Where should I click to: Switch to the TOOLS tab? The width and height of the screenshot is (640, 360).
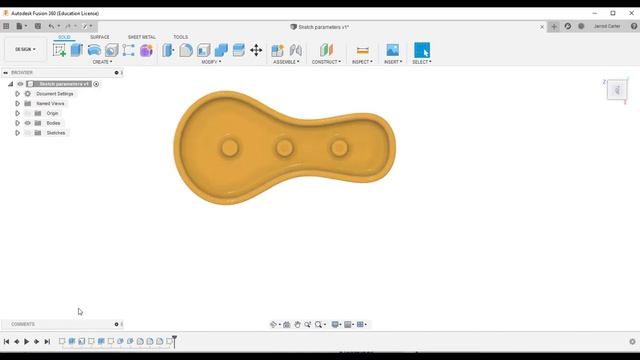click(180, 37)
